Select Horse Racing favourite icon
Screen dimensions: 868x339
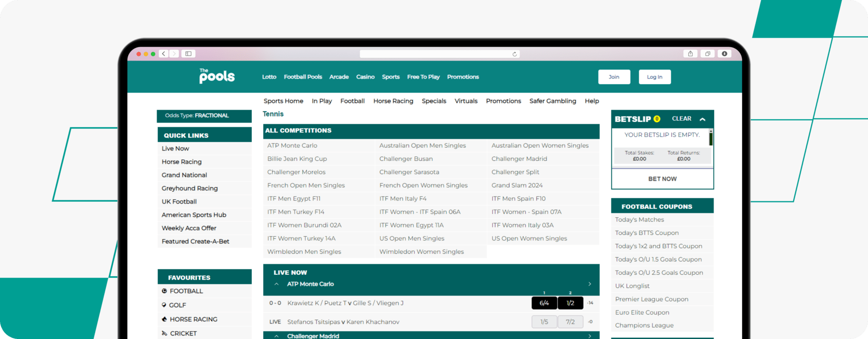pyautogui.click(x=164, y=319)
